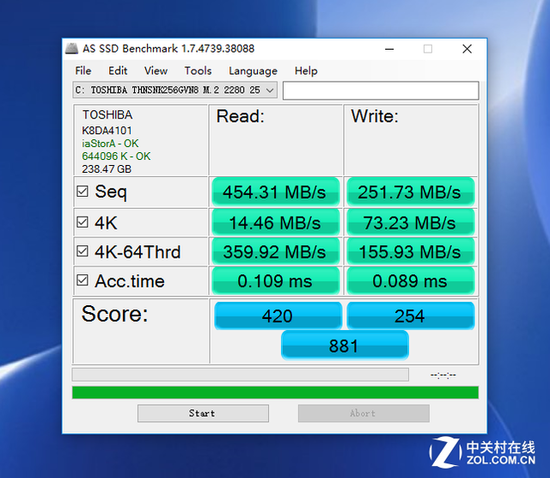
Task: Open the Language menu
Action: tap(253, 71)
